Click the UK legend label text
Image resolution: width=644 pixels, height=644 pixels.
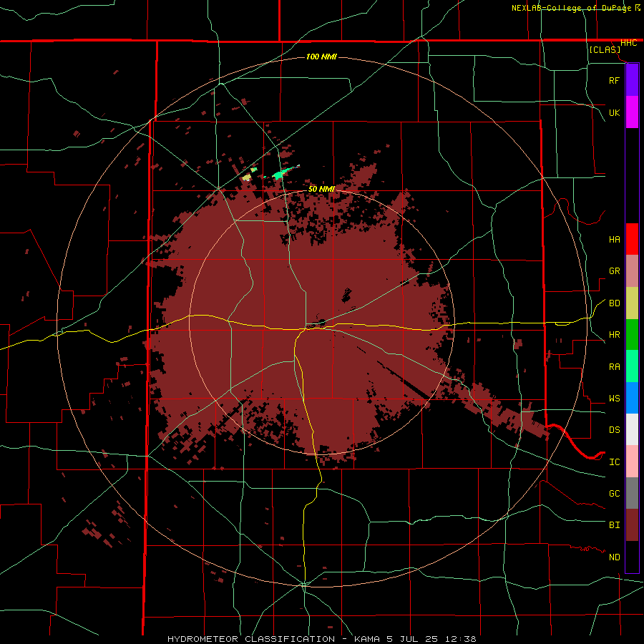tap(614, 112)
